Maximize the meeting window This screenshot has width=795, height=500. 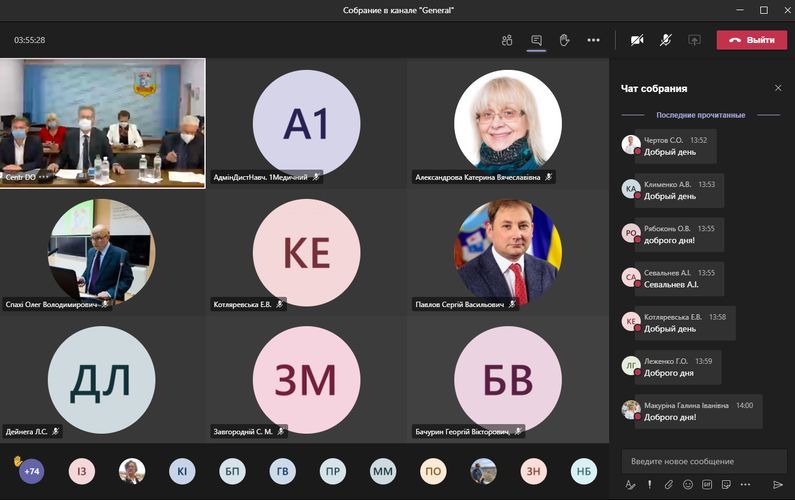pos(764,10)
